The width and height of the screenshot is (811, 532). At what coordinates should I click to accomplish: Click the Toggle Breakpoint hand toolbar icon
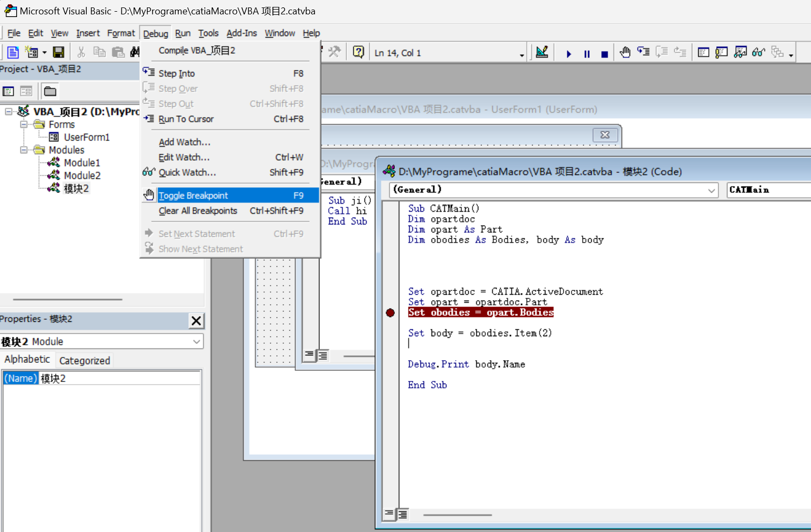coord(625,52)
